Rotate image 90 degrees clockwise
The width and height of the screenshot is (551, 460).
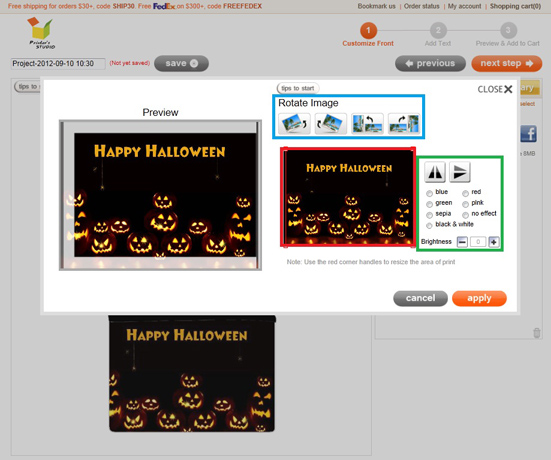point(404,123)
